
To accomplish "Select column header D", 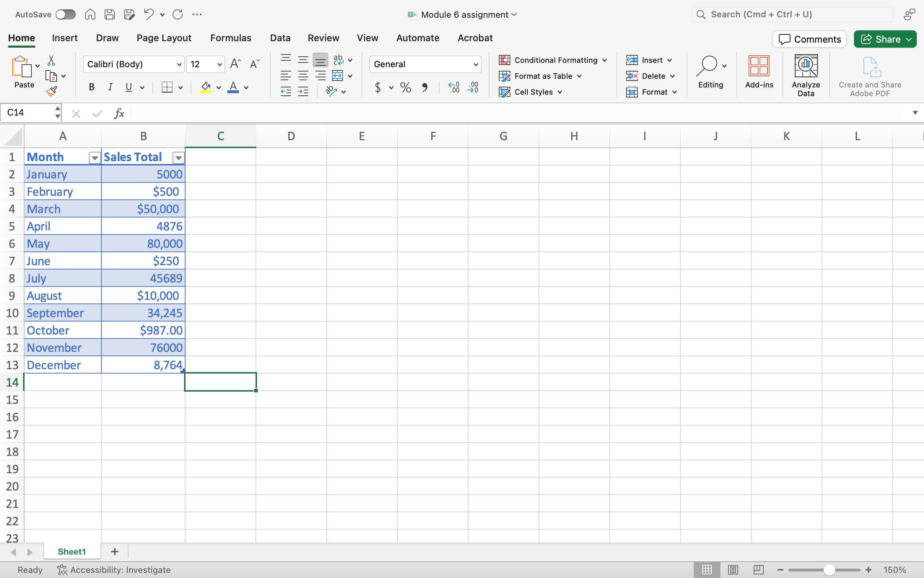I will [291, 136].
